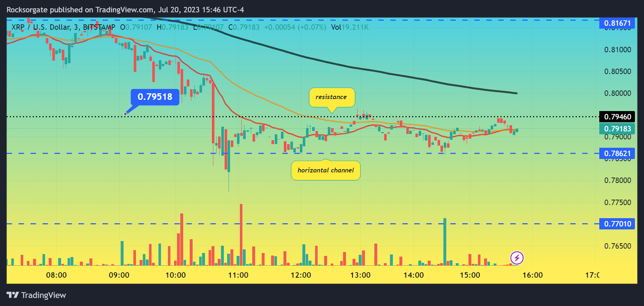
Task: Click the Rocksorgate published header text
Action: click(x=125, y=10)
